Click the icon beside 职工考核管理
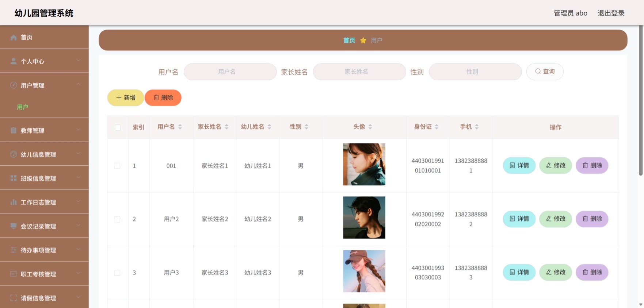Image resolution: width=644 pixels, height=308 pixels. pos(14,274)
